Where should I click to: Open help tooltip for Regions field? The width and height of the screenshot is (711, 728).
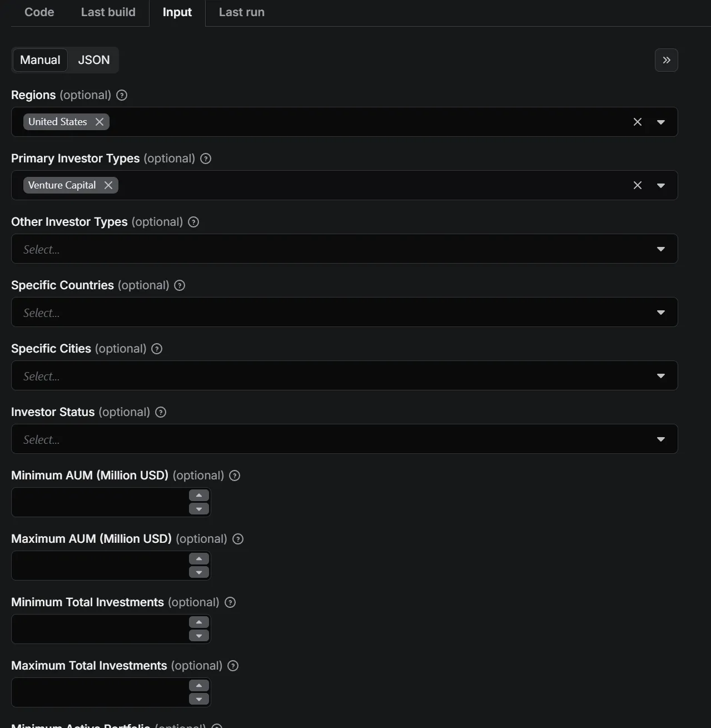[122, 95]
